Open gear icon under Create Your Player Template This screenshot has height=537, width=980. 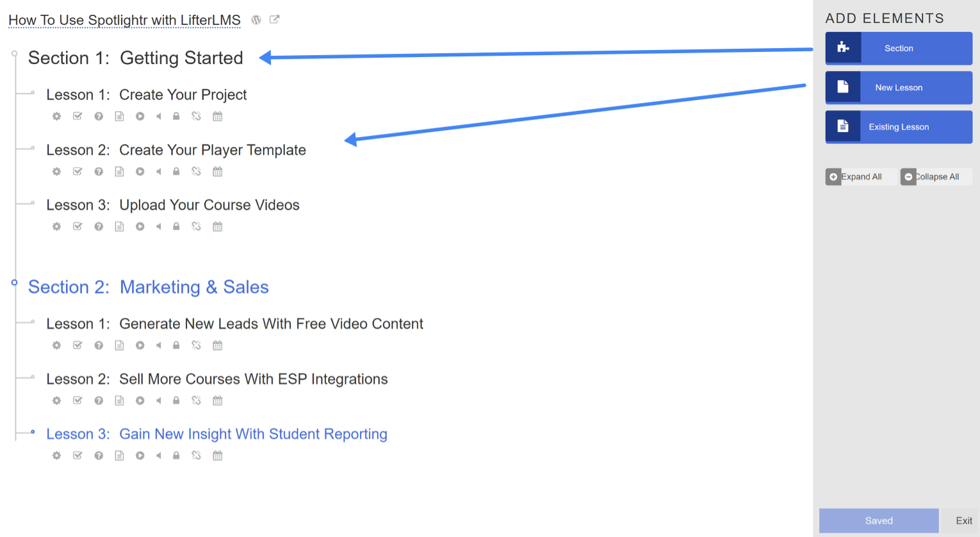(x=56, y=171)
